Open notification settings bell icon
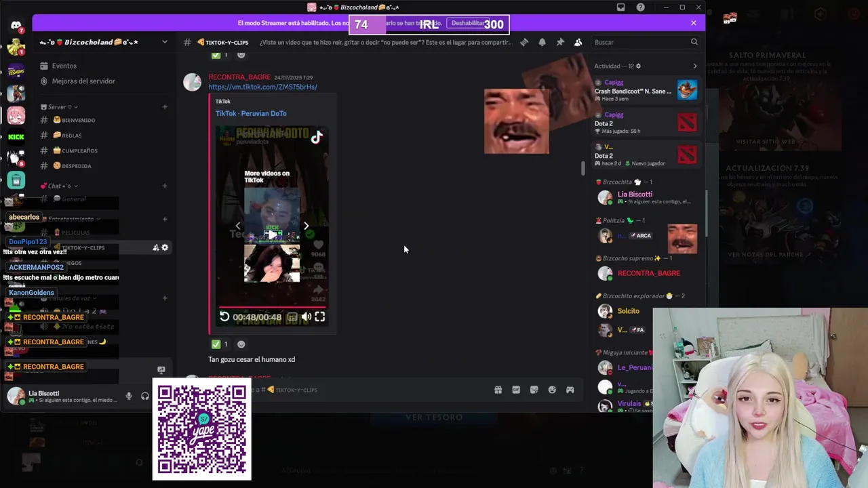The height and width of the screenshot is (488, 868). coord(542,42)
